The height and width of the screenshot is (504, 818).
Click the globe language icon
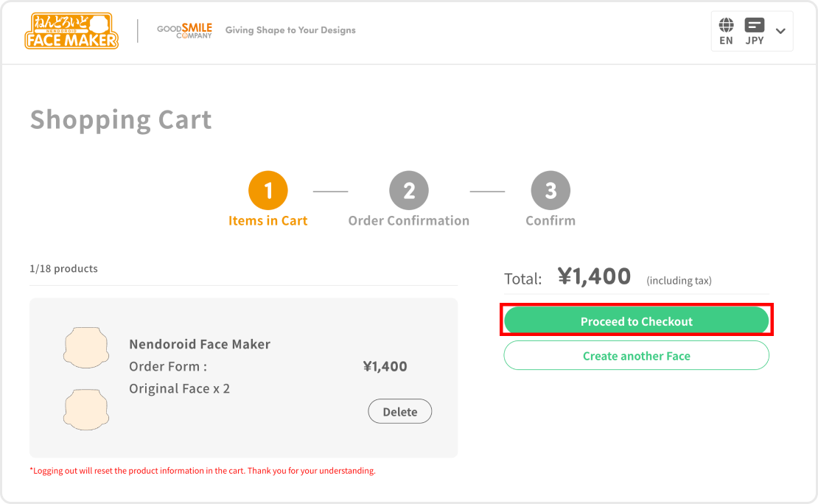pyautogui.click(x=726, y=25)
